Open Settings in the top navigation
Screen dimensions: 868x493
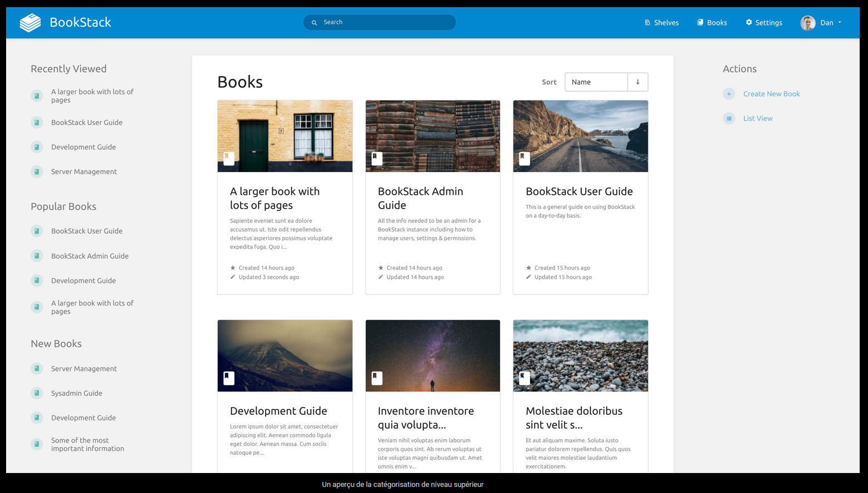(x=764, y=23)
